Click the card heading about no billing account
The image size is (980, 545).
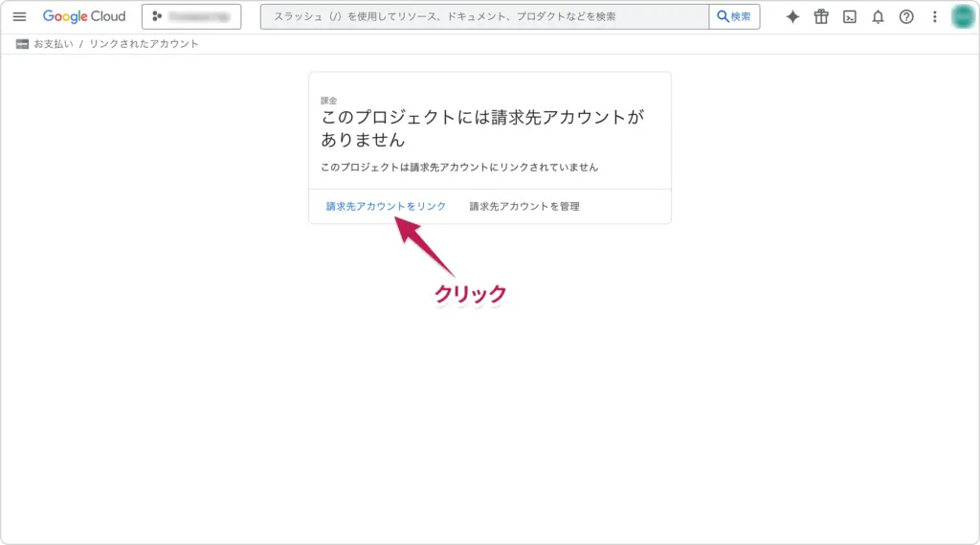[482, 128]
